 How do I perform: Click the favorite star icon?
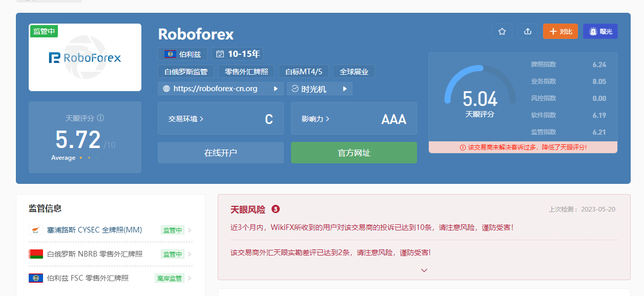coord(502,31)
